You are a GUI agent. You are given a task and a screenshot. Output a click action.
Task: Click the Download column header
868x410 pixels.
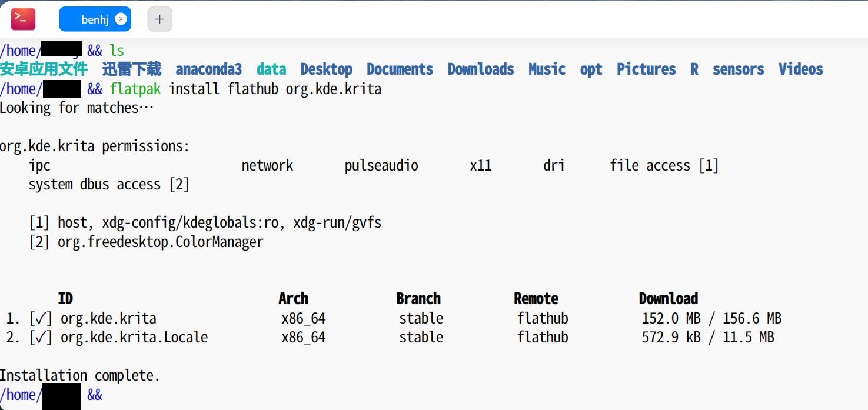coord(668,298)
